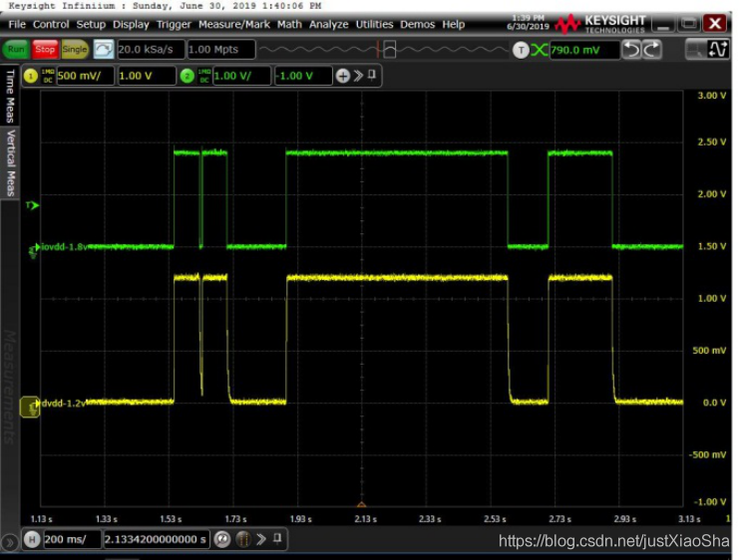Image resolution: width=740 pixels, height=560 pixels.
Task: Minimize the Infiniium window
Action: [x=663, y=24]
